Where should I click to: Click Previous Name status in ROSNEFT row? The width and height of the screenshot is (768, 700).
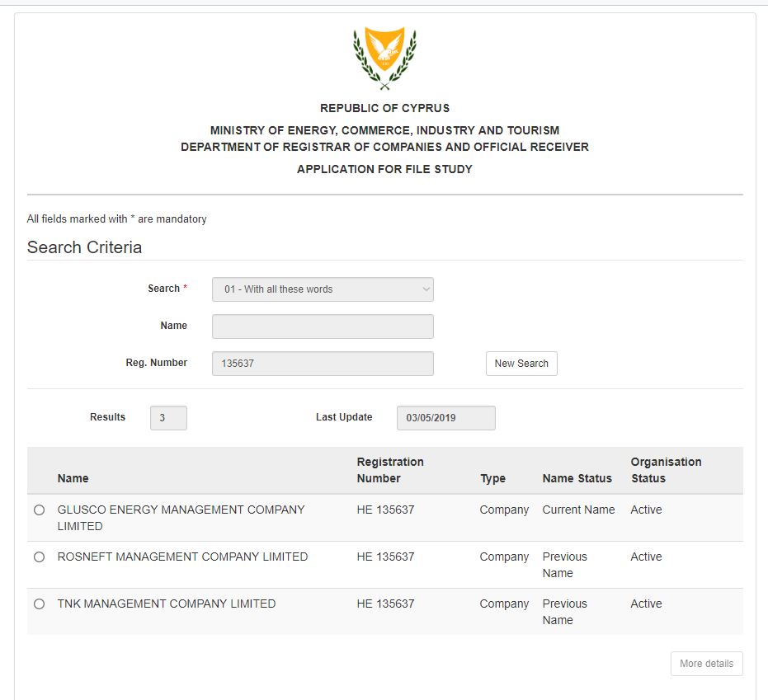(x=565, y=565)
